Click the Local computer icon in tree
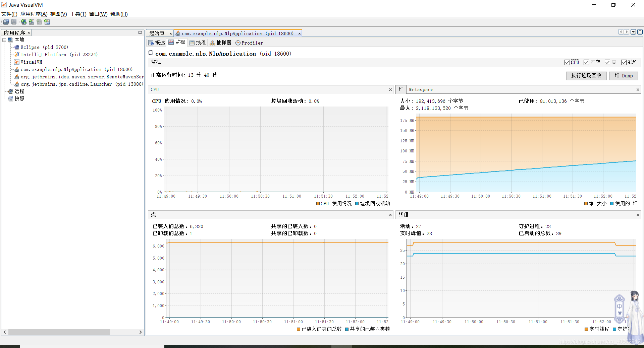The height and width of the screenshot is (348, 644). point(10,40)
